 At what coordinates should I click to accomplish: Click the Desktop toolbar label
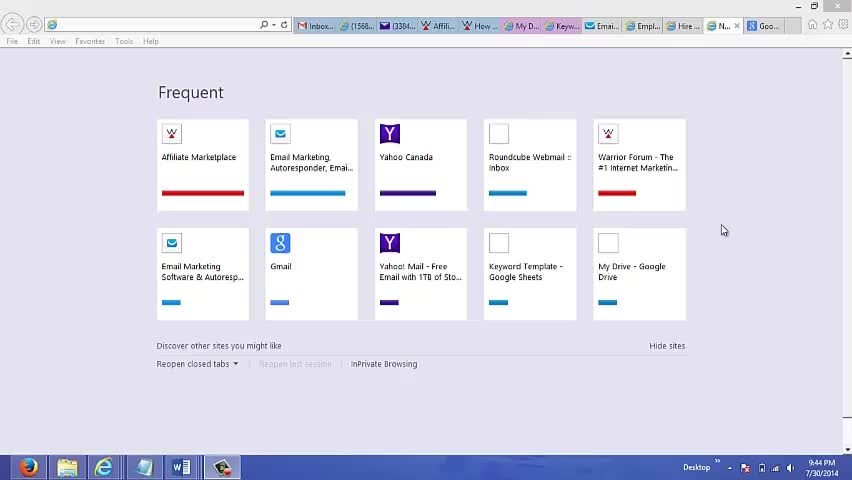697,467
